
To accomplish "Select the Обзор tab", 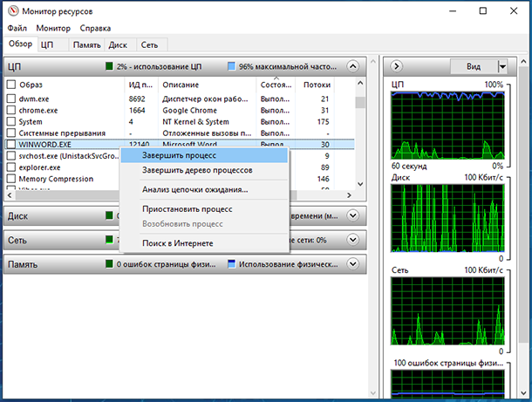I will 20,44.
